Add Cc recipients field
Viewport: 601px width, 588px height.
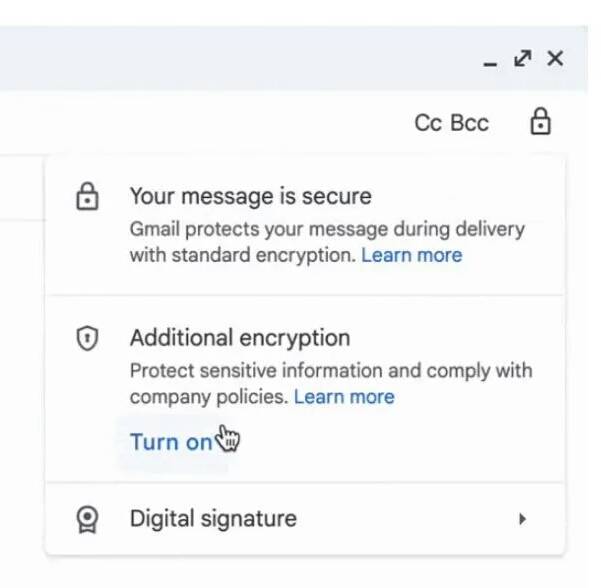pyautogui.click(x=428, y=123)
